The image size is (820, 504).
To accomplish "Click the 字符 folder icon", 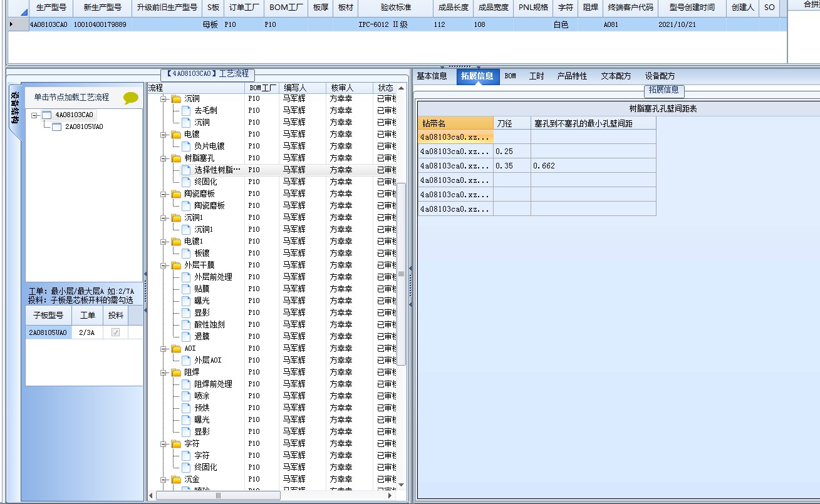I will click(x=176, y=443).
